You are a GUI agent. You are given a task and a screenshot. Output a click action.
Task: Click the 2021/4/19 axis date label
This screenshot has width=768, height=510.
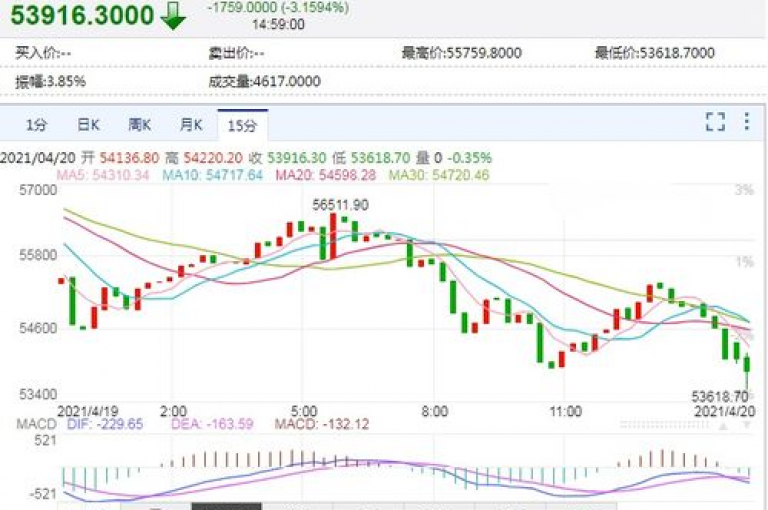tap(88, 411)
